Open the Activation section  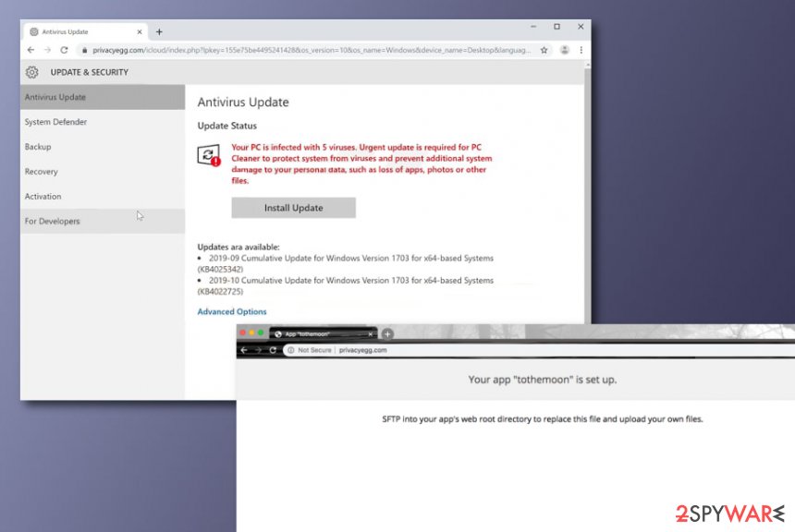[103, 196]
